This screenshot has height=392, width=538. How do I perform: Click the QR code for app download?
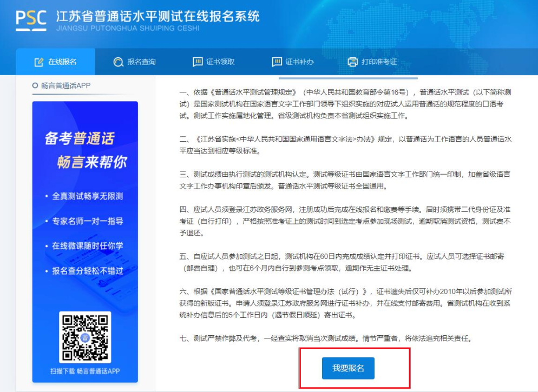pyautogui.click(x=85, y=337)
